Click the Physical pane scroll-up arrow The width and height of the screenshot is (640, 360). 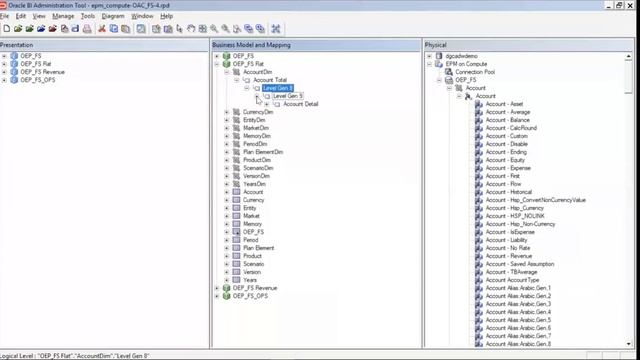(629, 56)
